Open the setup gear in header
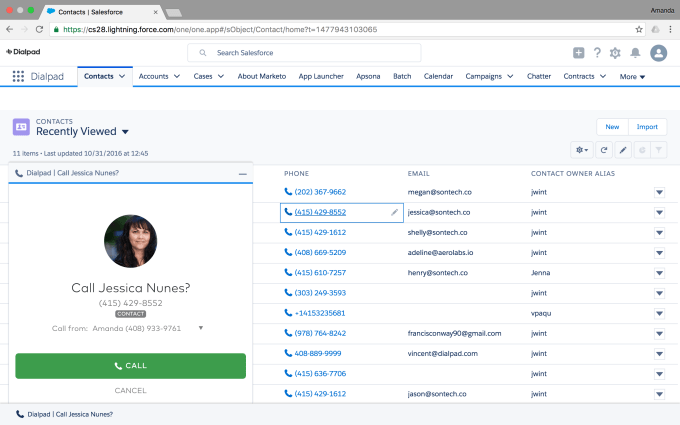 (615, 53)
